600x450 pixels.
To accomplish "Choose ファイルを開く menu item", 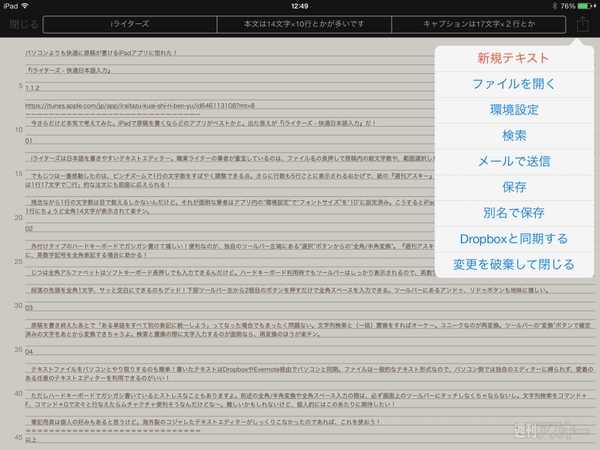I will (514, 84).
